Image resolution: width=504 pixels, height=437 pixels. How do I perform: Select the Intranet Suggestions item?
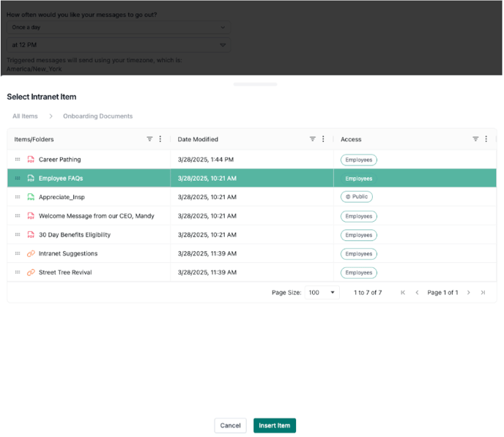click(68, 254)
